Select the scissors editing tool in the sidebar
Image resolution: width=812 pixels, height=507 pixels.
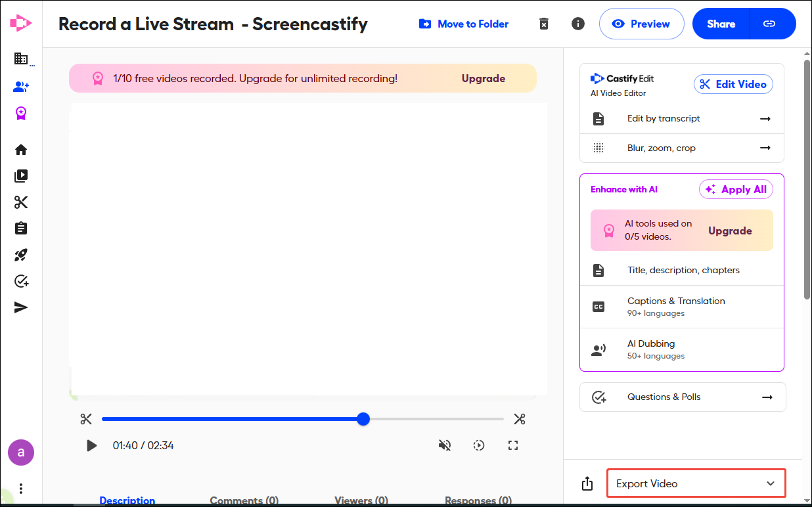[20, 202]
